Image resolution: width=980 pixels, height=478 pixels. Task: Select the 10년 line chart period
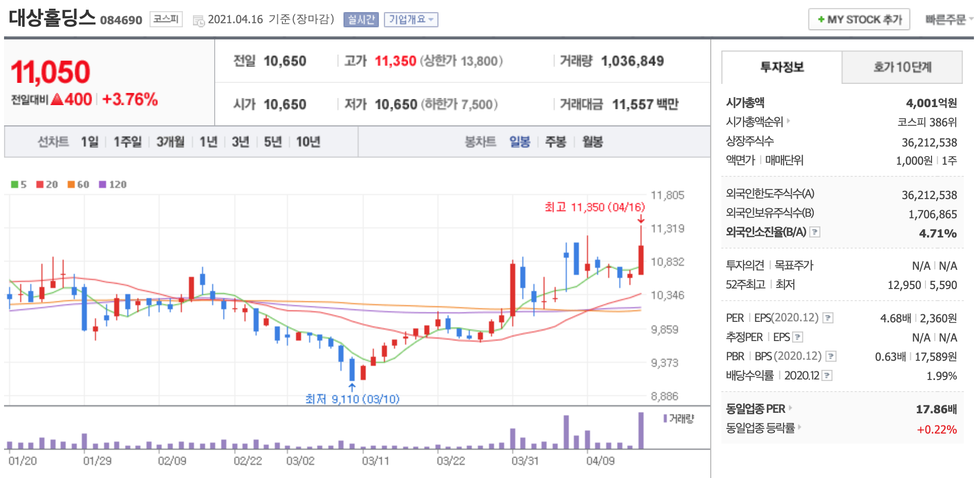[308, 141]
